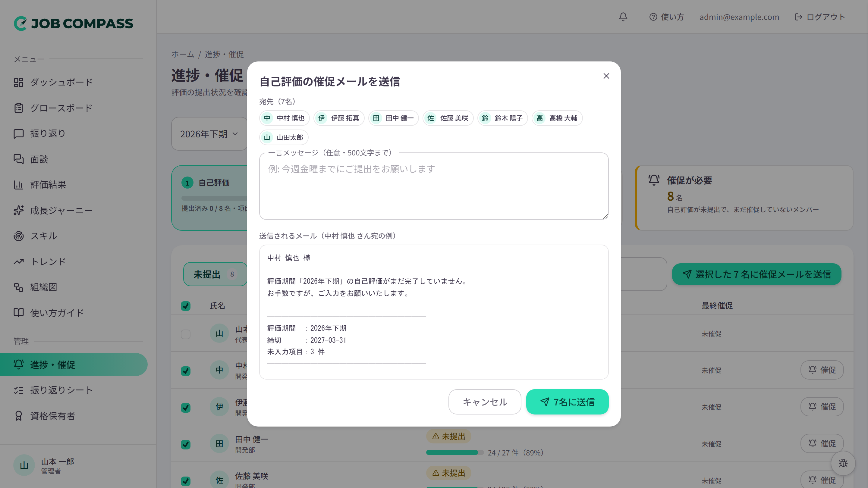Click the notification bell icon in header

623,17
